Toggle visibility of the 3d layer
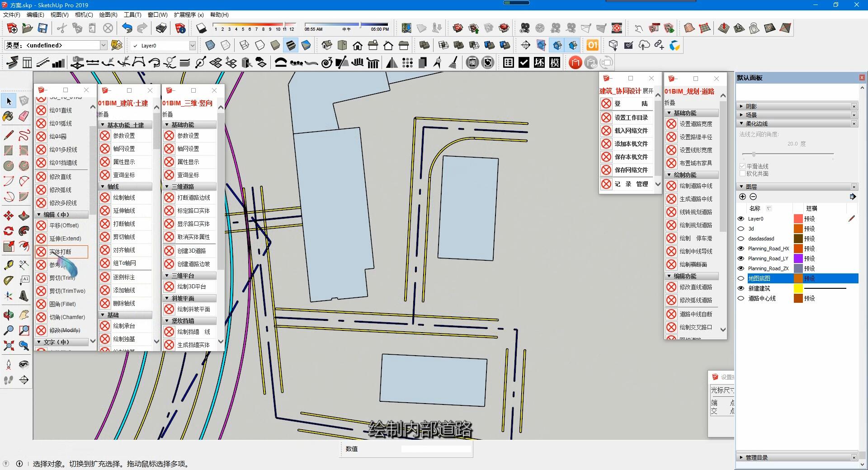The width and height of the screenshot is (868, 470). (x=741, y=229)
